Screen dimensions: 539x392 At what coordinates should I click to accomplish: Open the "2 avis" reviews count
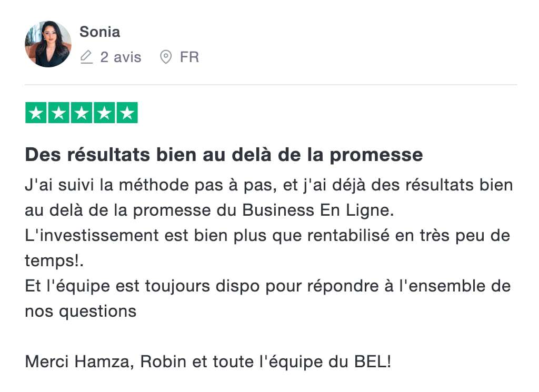(121, 57)
